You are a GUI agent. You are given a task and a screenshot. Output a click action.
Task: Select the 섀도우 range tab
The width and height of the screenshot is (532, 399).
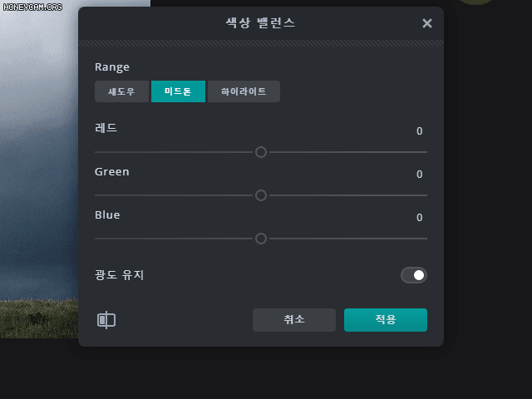point(121,91)
